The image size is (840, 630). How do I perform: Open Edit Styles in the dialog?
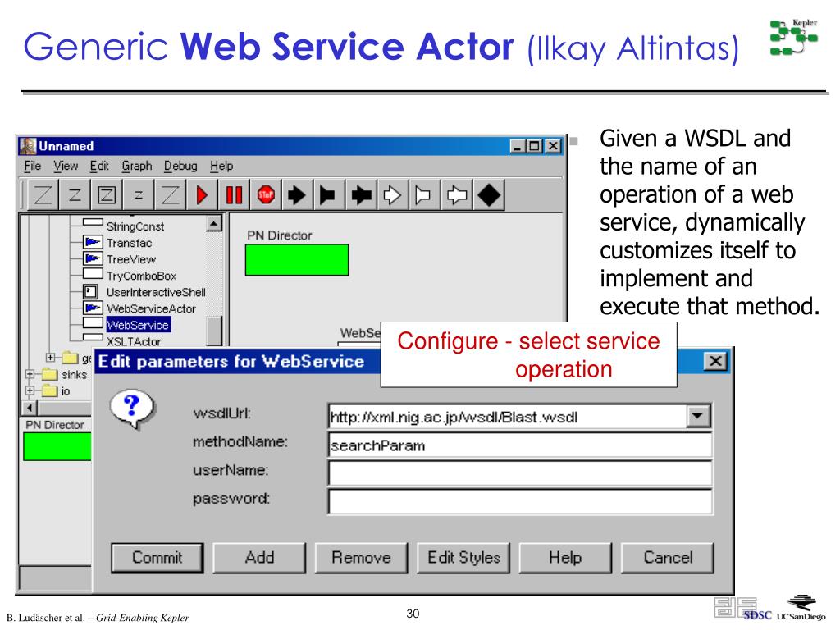464,558
